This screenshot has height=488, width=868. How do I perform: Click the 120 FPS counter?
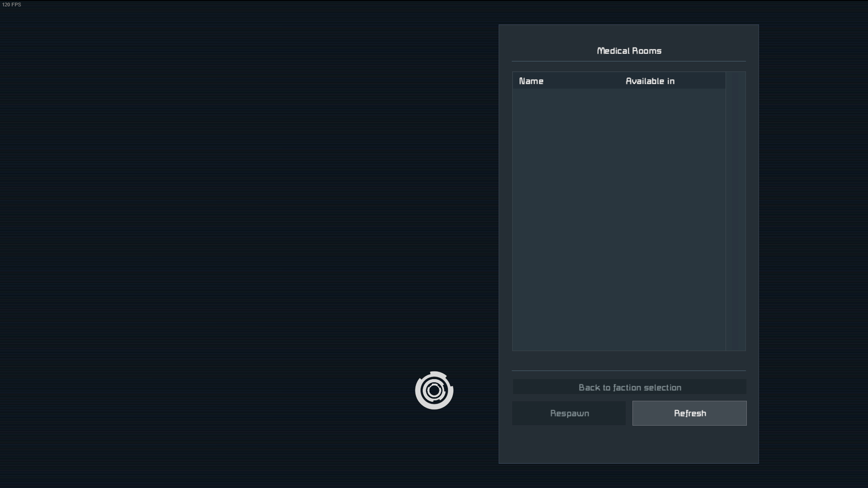11,5
